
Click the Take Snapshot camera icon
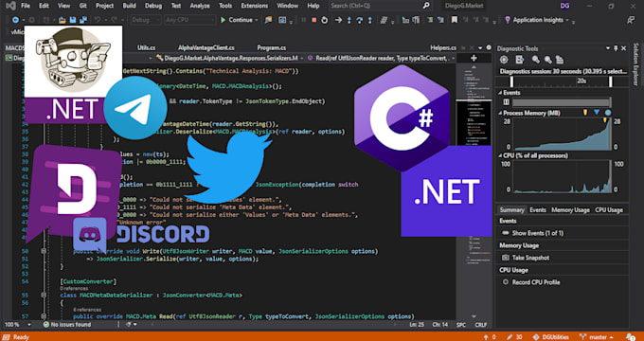pos(505,258)
